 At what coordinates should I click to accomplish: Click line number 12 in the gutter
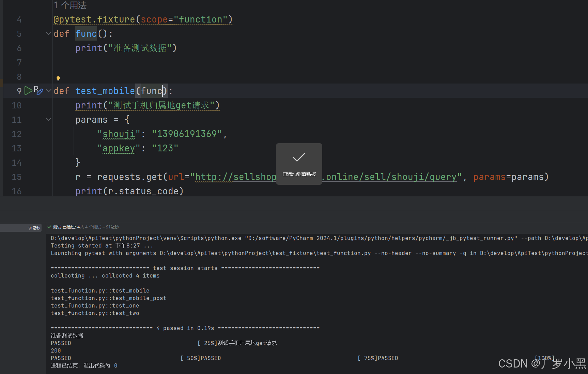16,134
